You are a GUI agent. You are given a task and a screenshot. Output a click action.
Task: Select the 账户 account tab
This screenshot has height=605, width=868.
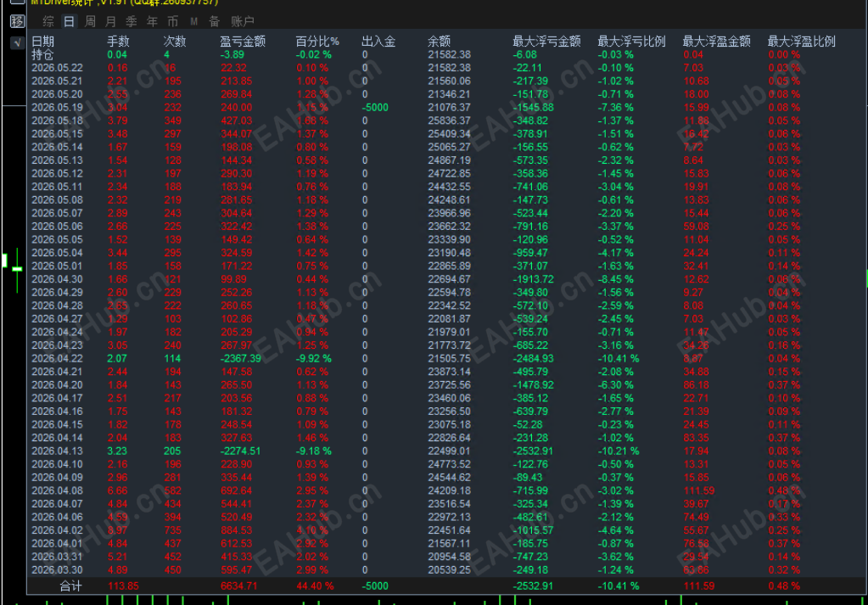click(x=243, y=21)
